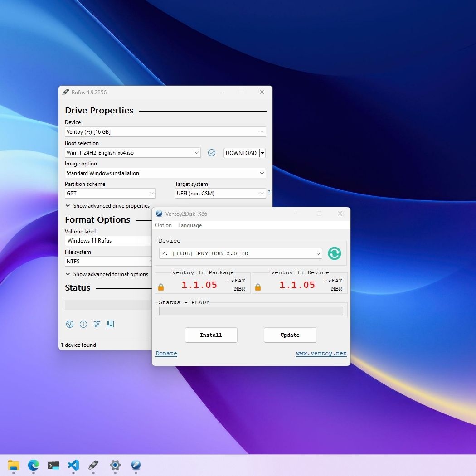Click the DOWNLOAD button in Rufus
The image size is (476, 476).
tap(241, 153)
